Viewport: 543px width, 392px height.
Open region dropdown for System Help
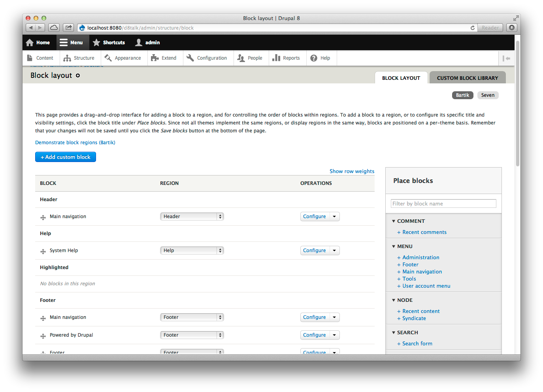coord(192,251)
